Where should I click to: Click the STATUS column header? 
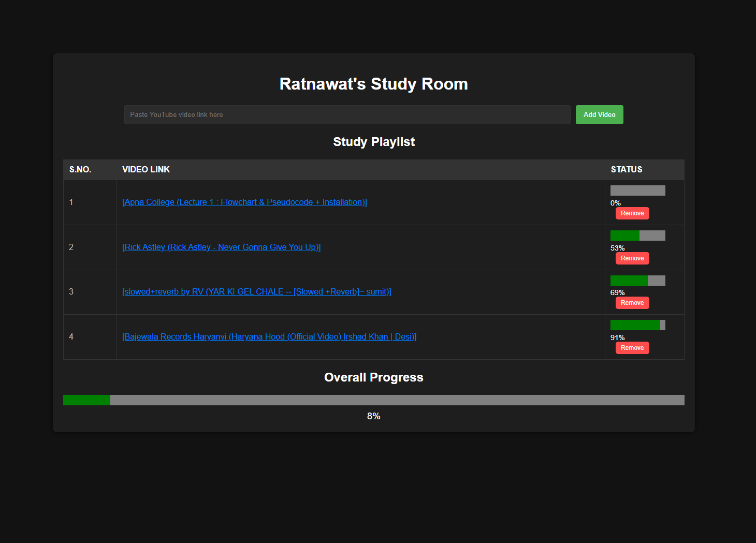(x=626, y=170)
